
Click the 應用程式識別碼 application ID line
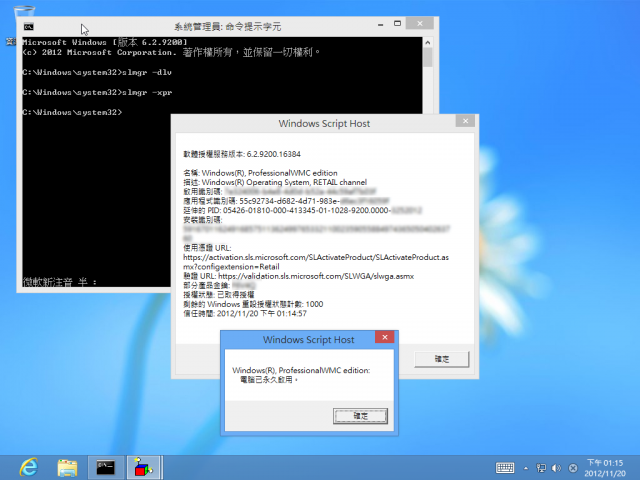(286, 201)
